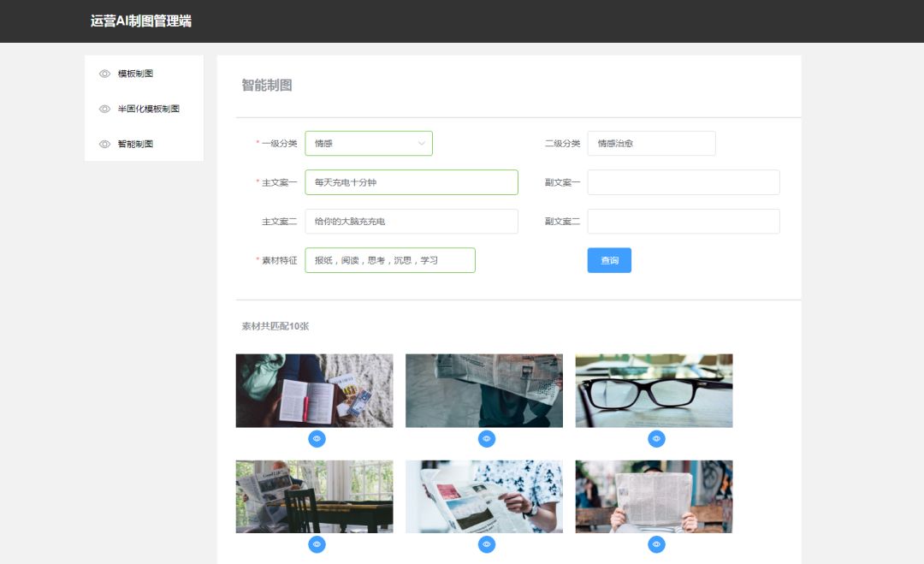Image resolution: width=924 pixels, height=564 pixels.
Task: Select the bench newspaper reader thumbnail
Action: 654,496
